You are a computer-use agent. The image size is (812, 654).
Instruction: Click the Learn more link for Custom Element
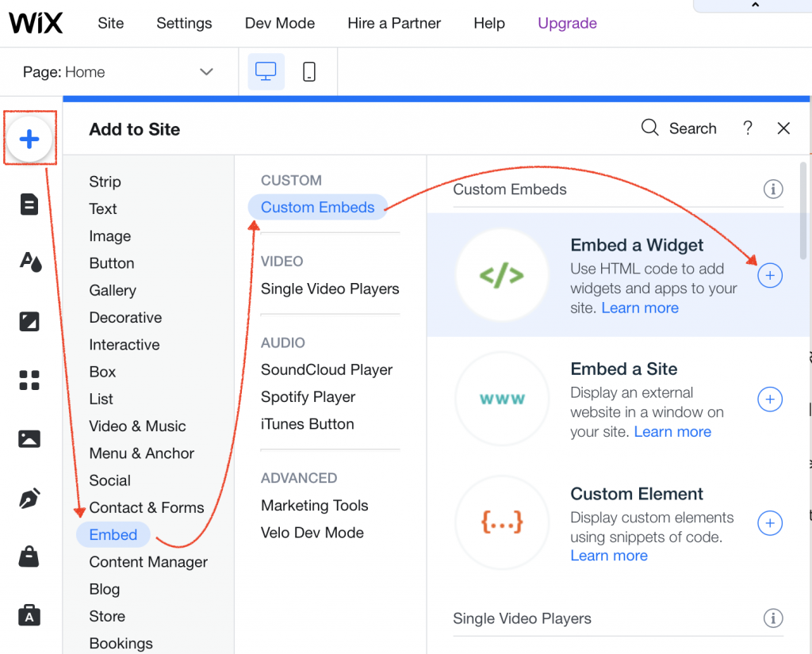click(609, 555)
